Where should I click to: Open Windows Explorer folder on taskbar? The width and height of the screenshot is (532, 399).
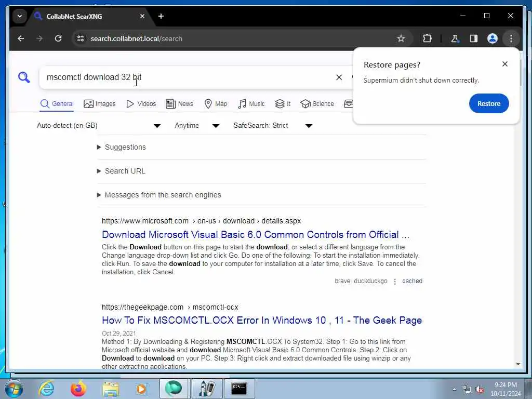[111, 389]
